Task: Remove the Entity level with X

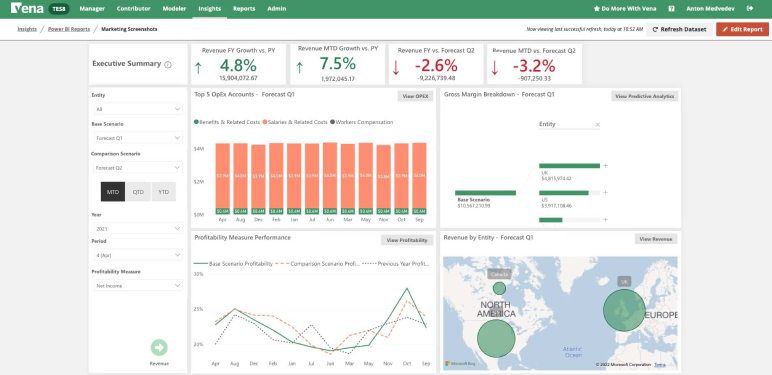Action: (x=598, y=125)
